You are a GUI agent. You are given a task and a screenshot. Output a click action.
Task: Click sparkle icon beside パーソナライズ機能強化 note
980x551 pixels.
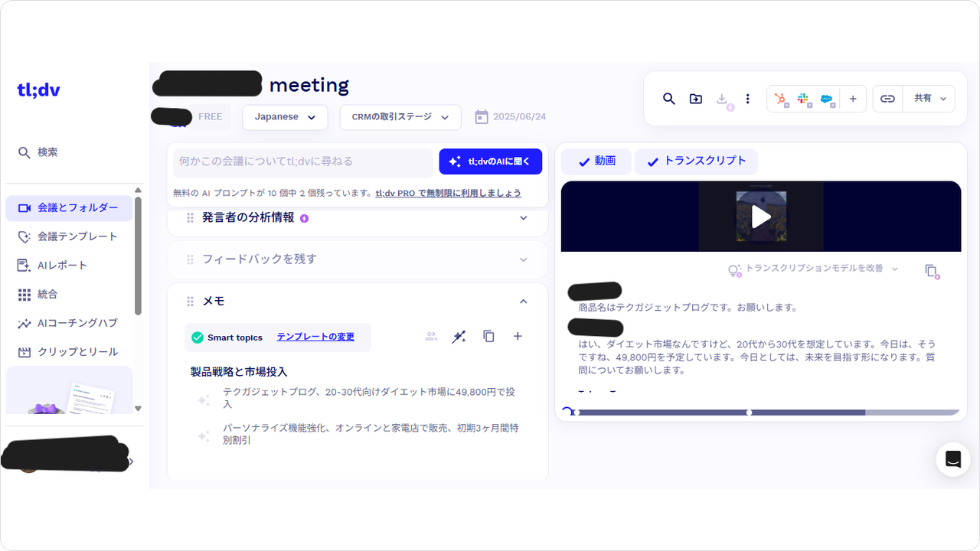pyautogui.click(x=204, y=435)
